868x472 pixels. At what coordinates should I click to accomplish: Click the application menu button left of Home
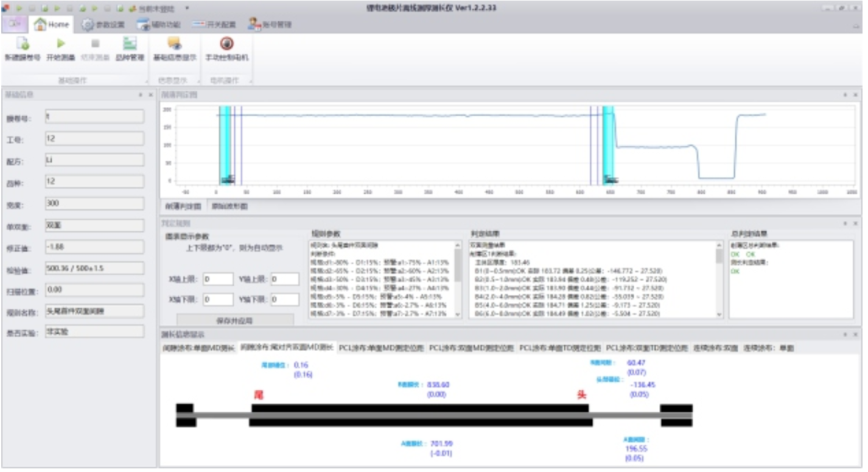pos(15,24)
